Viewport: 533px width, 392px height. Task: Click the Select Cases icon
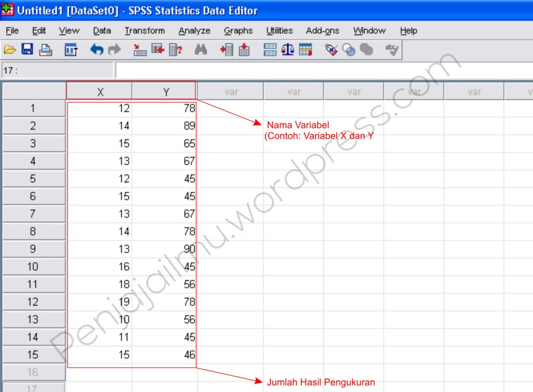click(x=306, y=50)
